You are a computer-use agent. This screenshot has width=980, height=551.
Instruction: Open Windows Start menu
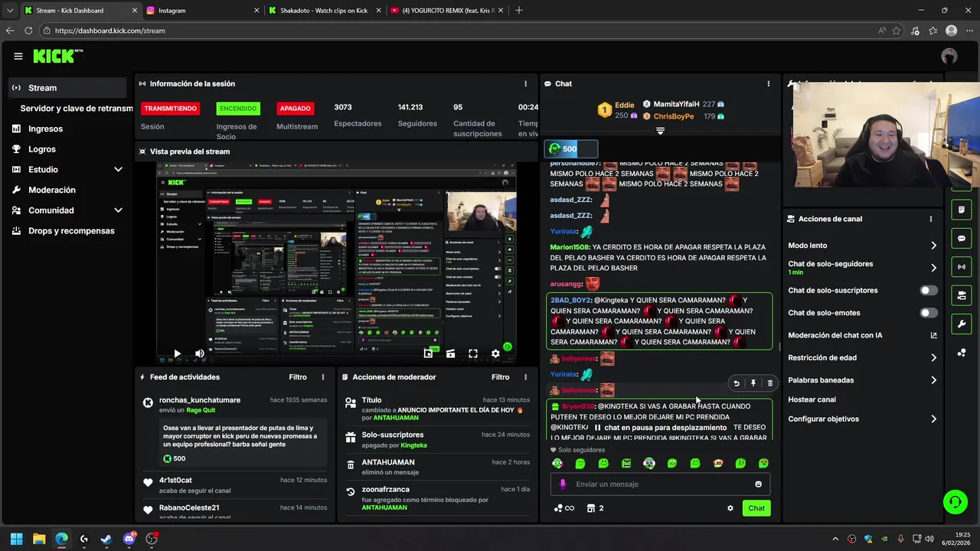click(16, 539)
